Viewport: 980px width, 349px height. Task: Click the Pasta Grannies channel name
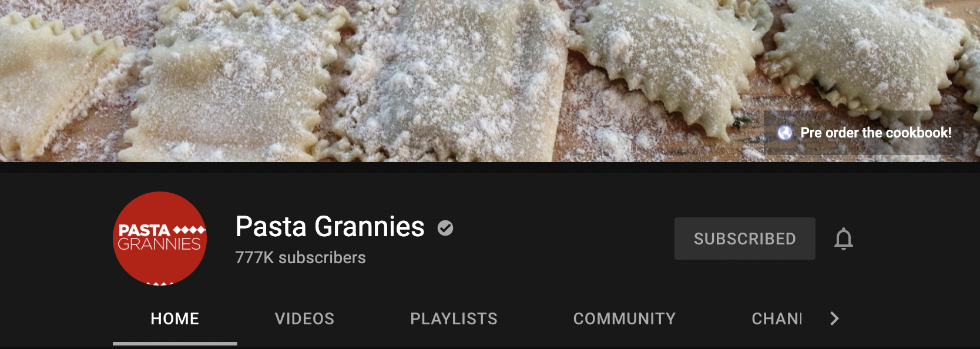tap(330, 227)
